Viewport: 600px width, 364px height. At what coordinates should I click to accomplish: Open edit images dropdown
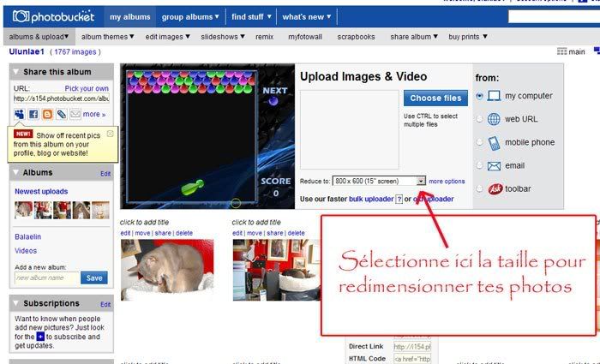pyautogui.click(x=168, y=37)
